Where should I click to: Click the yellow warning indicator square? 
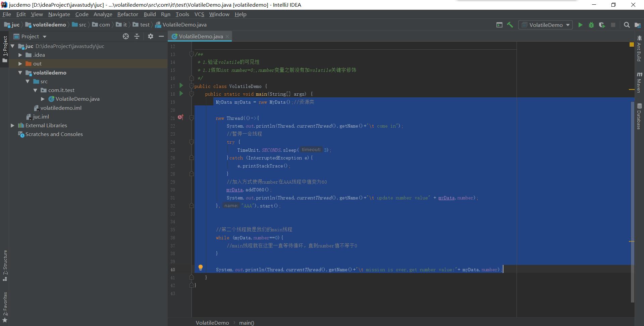[632, 45]
